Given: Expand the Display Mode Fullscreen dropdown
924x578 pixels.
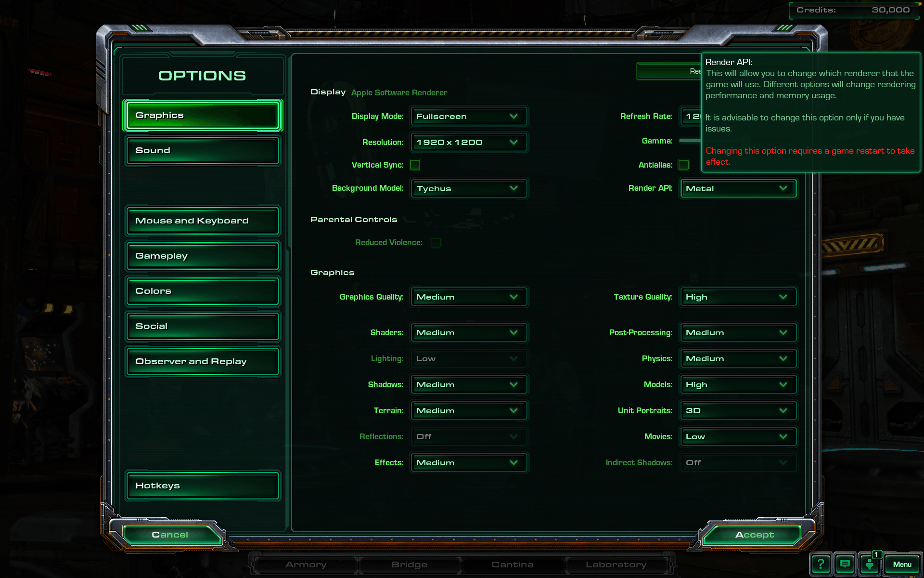Looking at the screenshot, I should click(468, 117).
